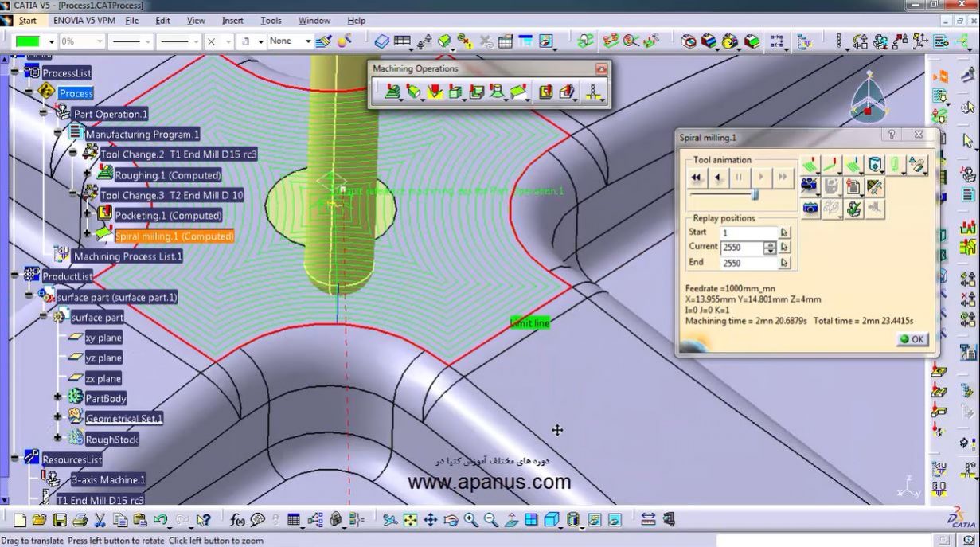Click the pick button beside End position
The image size is (980, 547).
(784, 263)
